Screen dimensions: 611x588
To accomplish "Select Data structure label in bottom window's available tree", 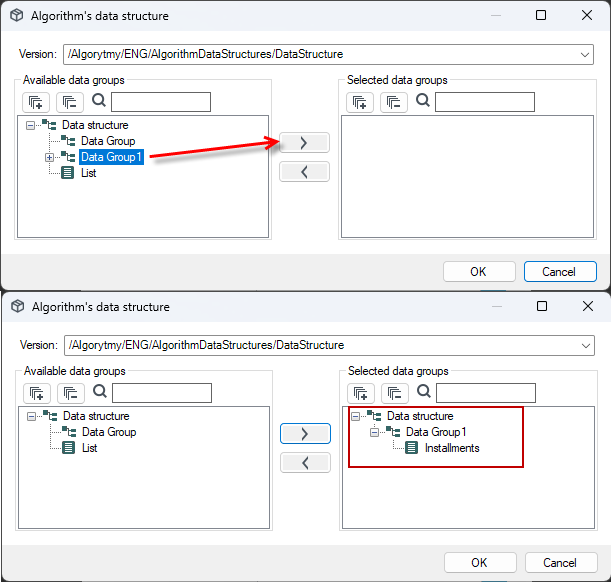I will tap(96, 416).
